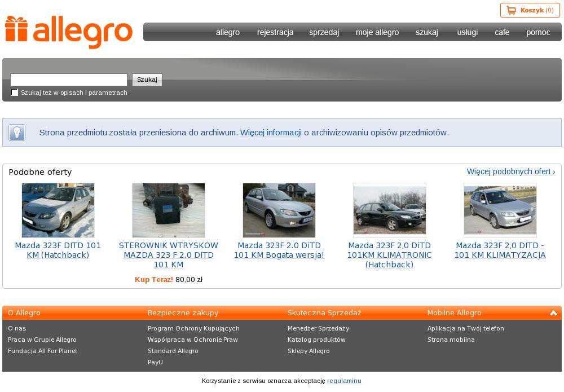564x392 pixels.
Task: Open Menedżer Sprzedaży footer link
Action: point(318,328)
